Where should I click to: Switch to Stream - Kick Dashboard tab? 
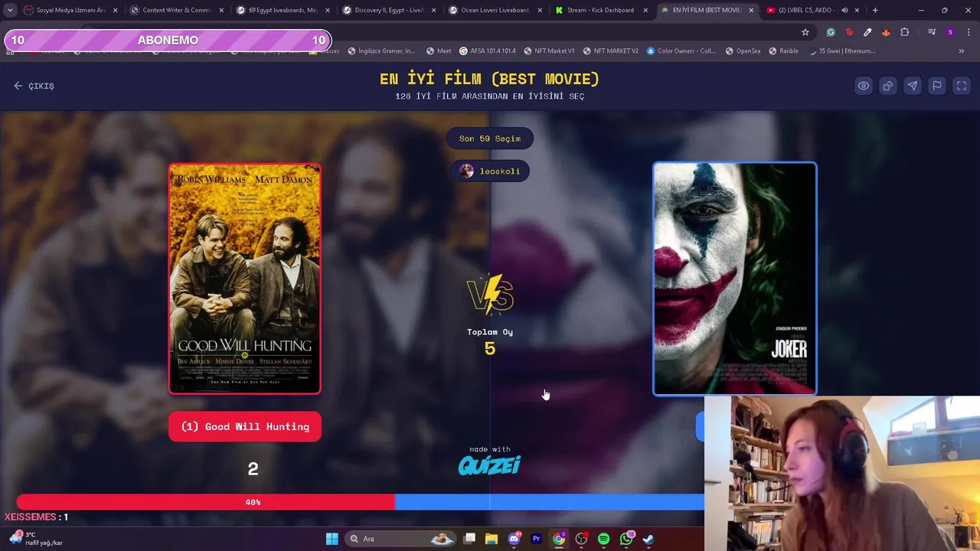tap(600, 10)
